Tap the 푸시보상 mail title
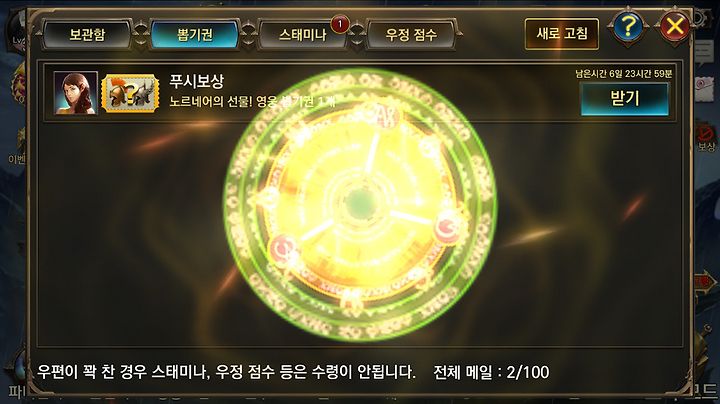 coord(197,82)
